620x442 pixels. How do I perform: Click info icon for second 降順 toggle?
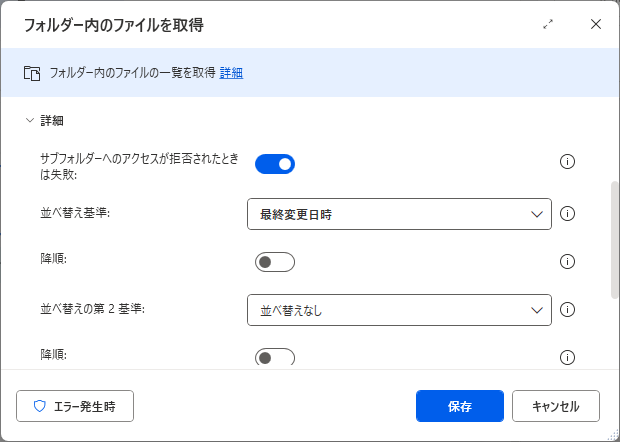(567, 358)
